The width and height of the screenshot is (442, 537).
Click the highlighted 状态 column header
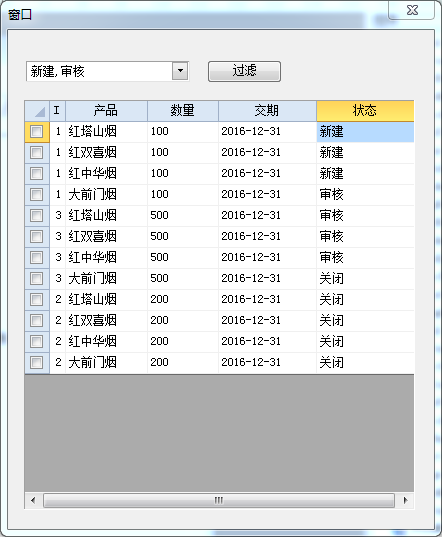[365, 111]
